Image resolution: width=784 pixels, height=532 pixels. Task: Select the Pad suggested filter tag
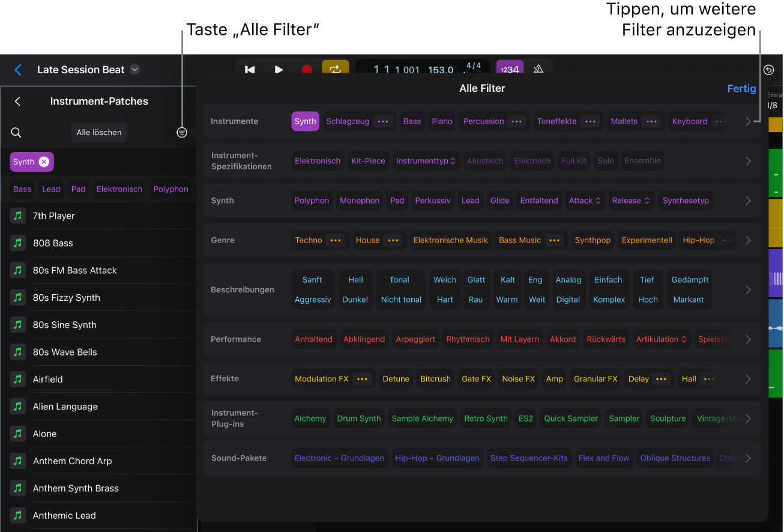pos(78,189)
